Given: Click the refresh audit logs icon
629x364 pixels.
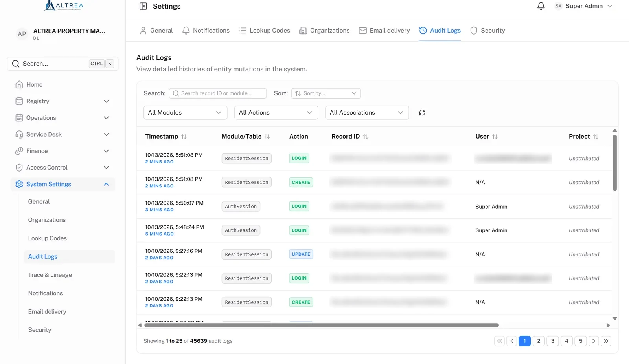Looking at the screenshot, I should (422, 113).
